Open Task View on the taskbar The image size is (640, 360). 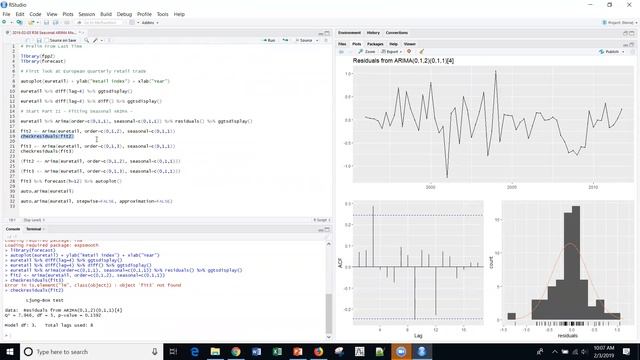point(173,351)
